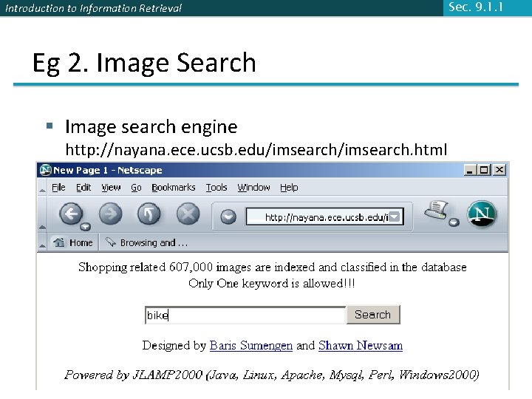Viewport: 532px width, 399px height.
Task: Close the Netscape window
Action: 499,170
